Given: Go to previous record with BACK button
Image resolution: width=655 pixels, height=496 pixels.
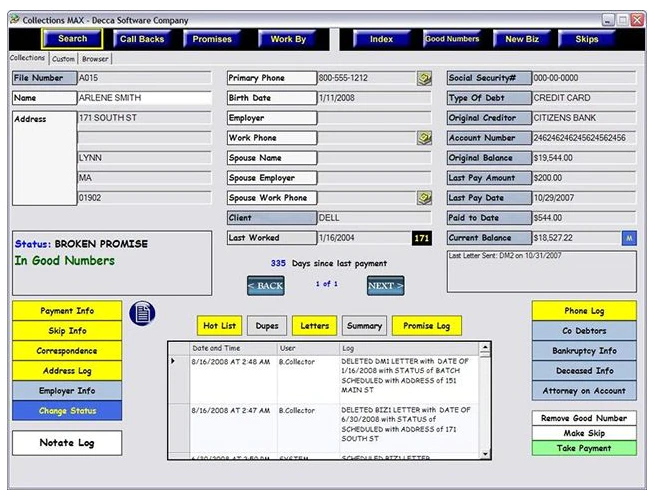Looking at the screenshot, I should [266, 286].
